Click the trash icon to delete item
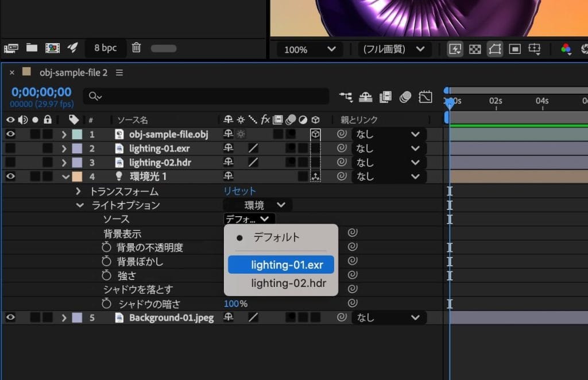 pyautogui.click(x=136, y=48)
